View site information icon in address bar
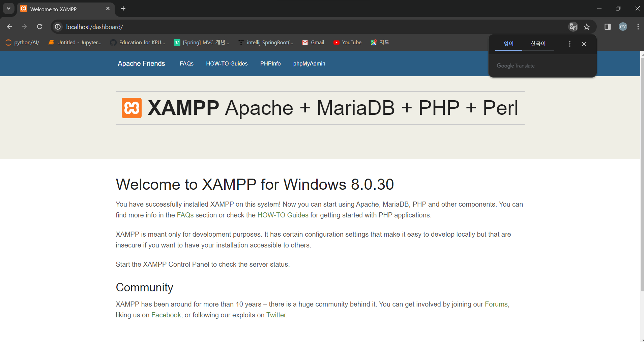This screenshot has height=342, width=644. [58, 27]
